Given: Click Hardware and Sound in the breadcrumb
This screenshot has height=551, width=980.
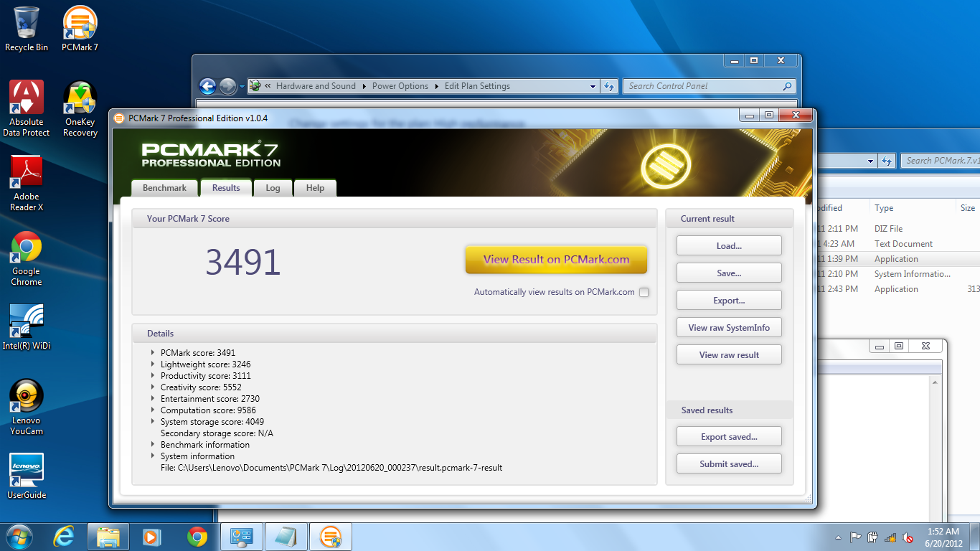Looking at the screenshot, I should tap(316, 86).
